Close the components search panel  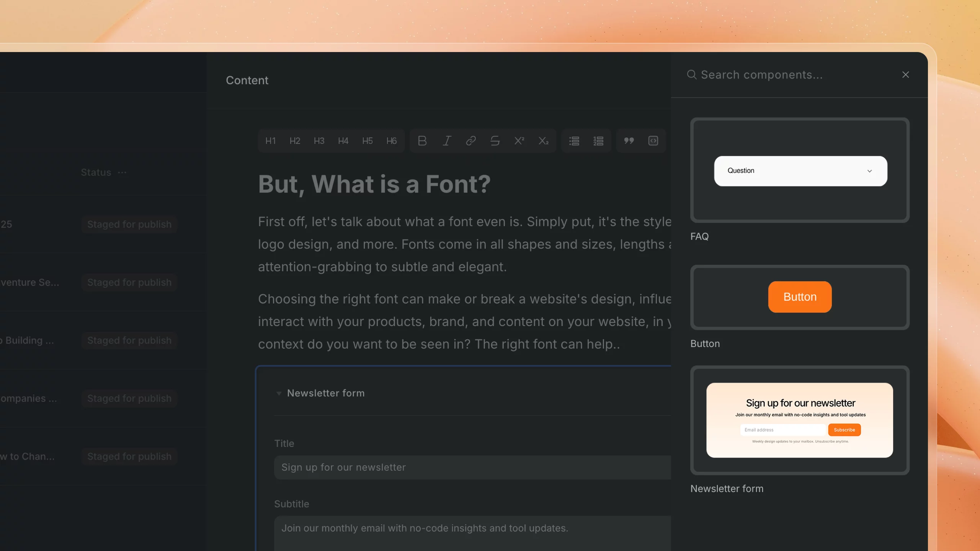905,75
